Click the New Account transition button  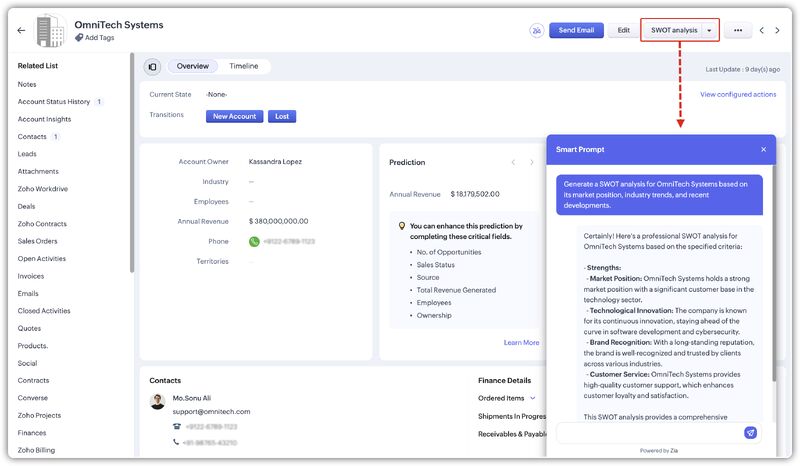click(x=235, y=116)
